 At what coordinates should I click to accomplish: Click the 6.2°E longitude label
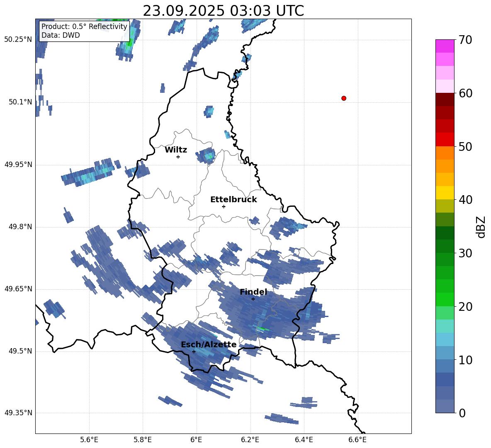tap(250, 440)
